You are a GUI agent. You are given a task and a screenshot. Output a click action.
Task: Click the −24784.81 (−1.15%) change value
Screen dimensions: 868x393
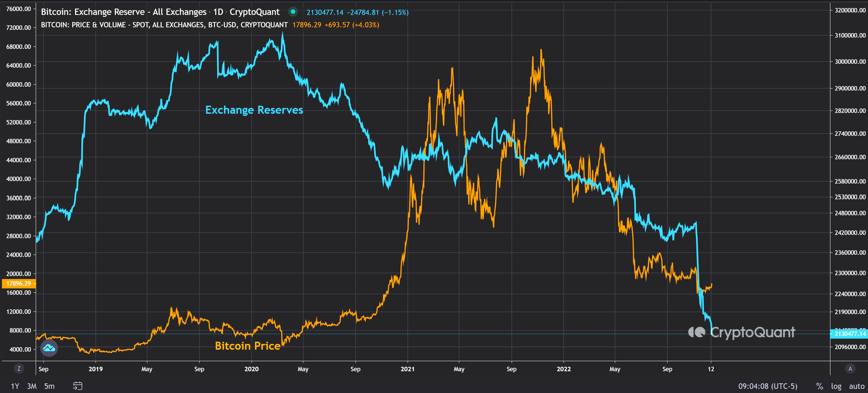[377, 12]
